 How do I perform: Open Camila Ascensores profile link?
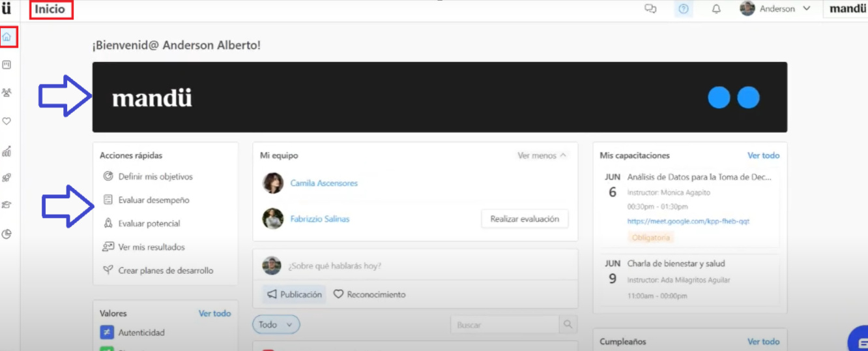tap(324, 183)
